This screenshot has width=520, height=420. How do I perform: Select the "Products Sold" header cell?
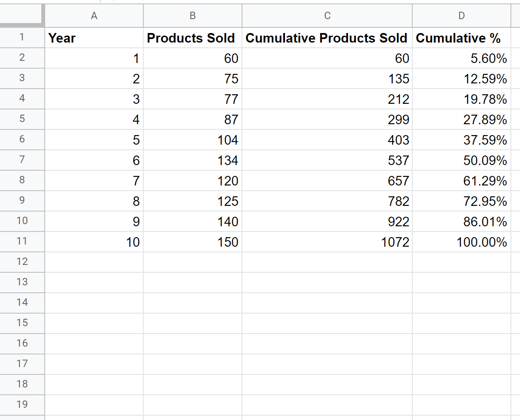tap(192, 38)
